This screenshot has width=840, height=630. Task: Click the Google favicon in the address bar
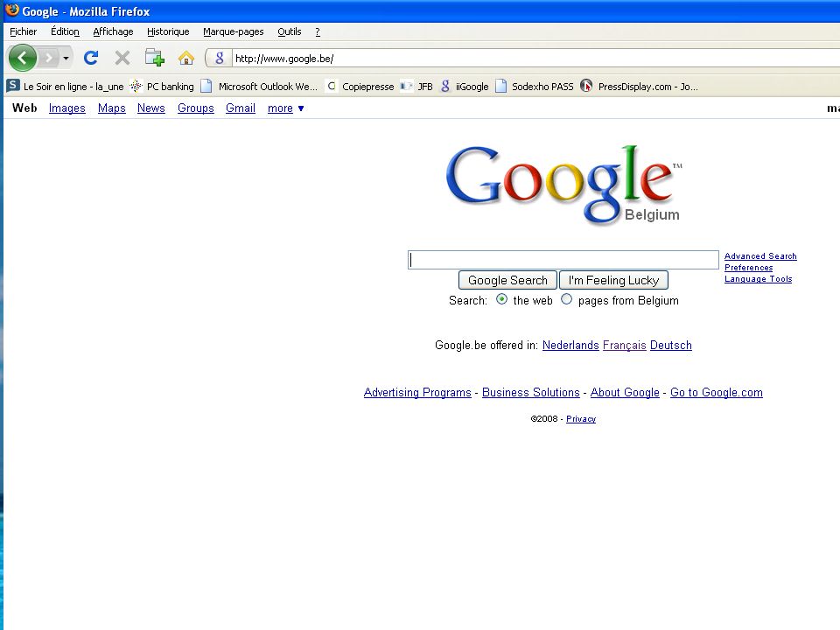click(219, 59)
